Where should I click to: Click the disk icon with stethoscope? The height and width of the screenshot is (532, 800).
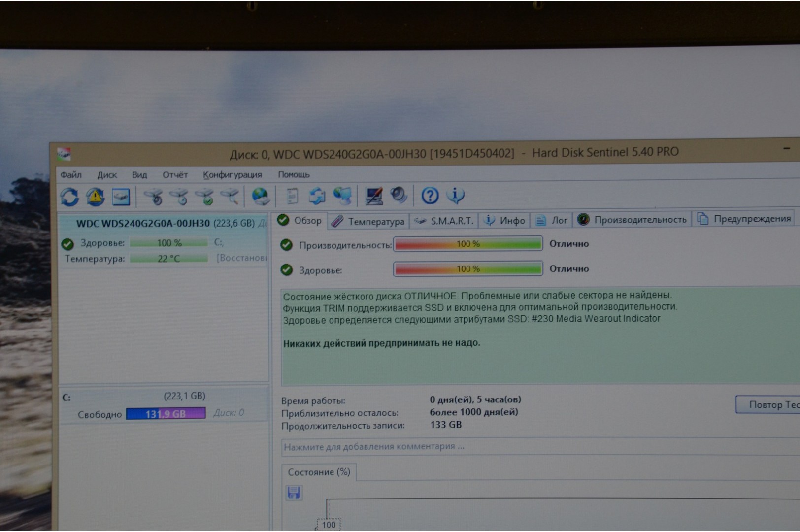click(154, 196)
